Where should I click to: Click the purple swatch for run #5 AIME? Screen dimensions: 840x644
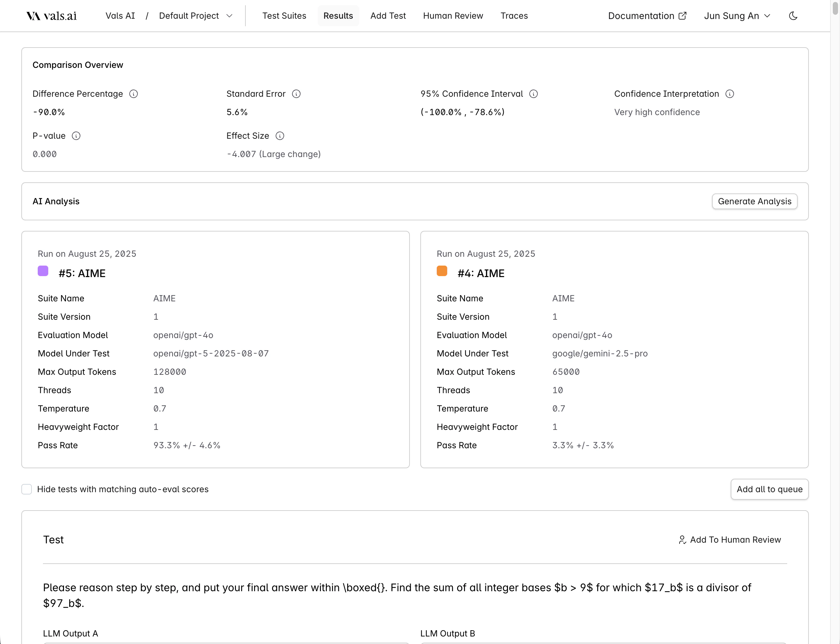pos(43,271)
